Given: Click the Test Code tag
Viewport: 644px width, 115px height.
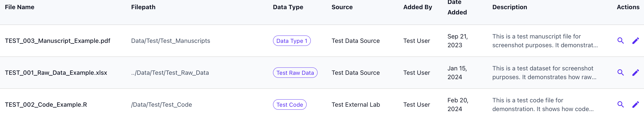Looking at the screenshot, I should (x=290, y=105).
